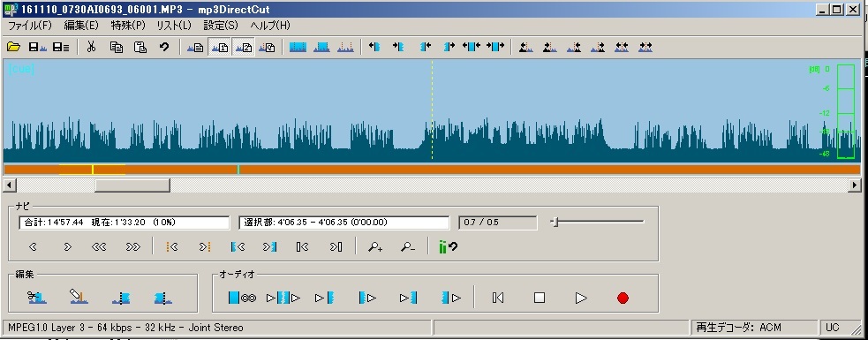Image resolution: width=868 pixels, height=340 pixels.
Task: Set selection end in 編集 panel
Action: pos(162,298)
